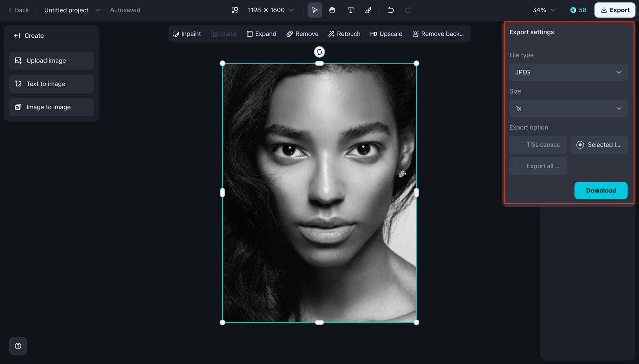The image size is (639, 364).
Task: Select the 'This canvas' export option
Action: point(538,145)
